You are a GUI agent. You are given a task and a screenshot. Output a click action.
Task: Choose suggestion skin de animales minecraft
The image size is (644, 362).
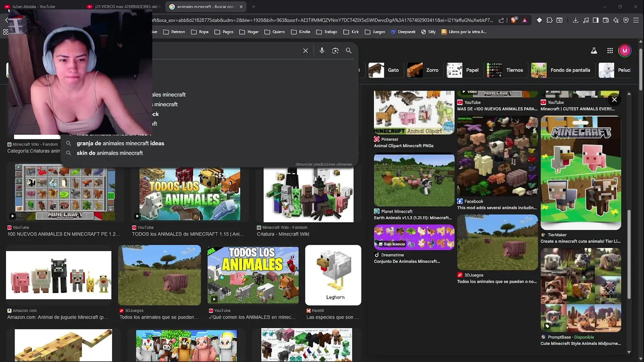110,153
